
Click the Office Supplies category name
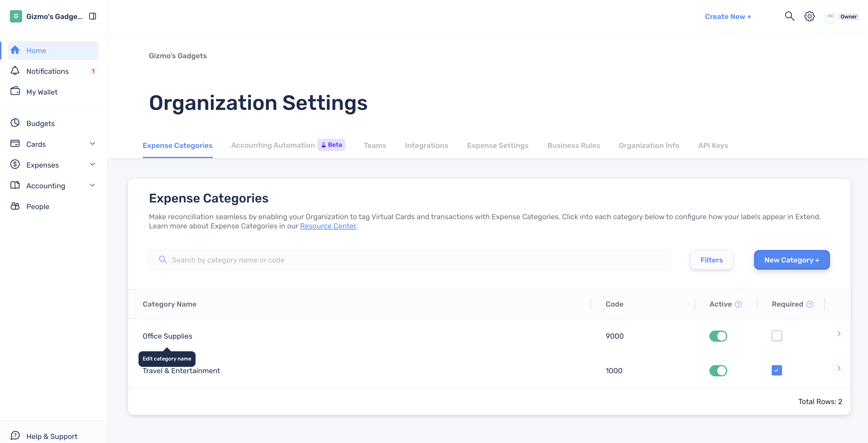click(x=167, y=336)
